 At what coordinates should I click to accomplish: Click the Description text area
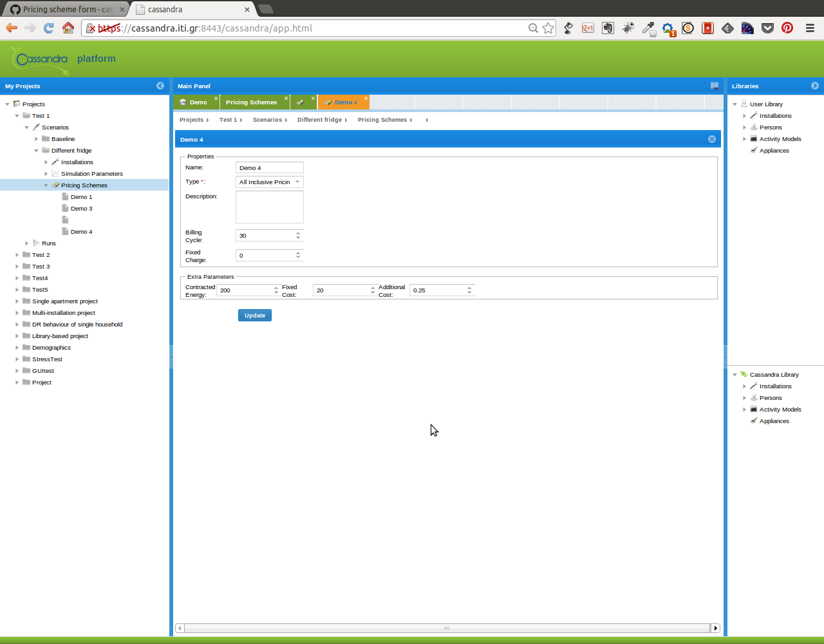[x=270, y=207]
